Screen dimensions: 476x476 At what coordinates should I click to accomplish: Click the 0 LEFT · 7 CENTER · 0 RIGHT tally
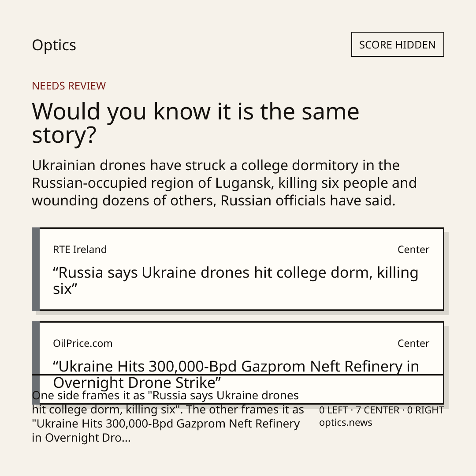coord(381,410)
